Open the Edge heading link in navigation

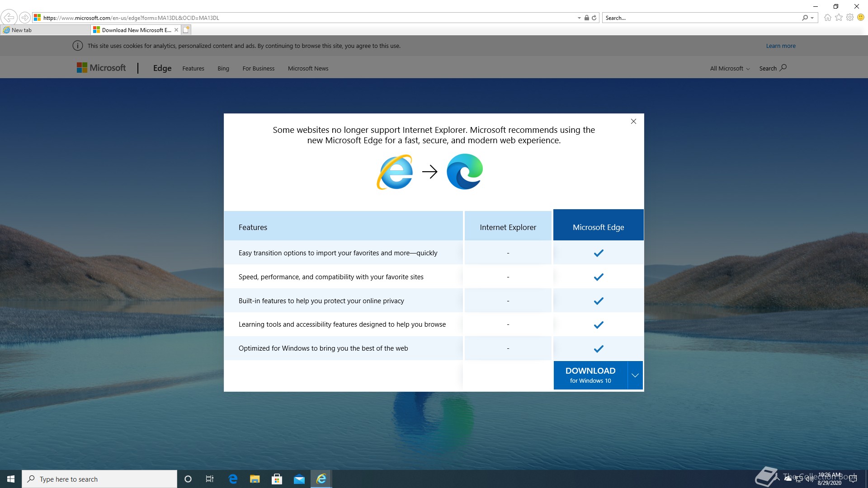(x=162, y=68)
